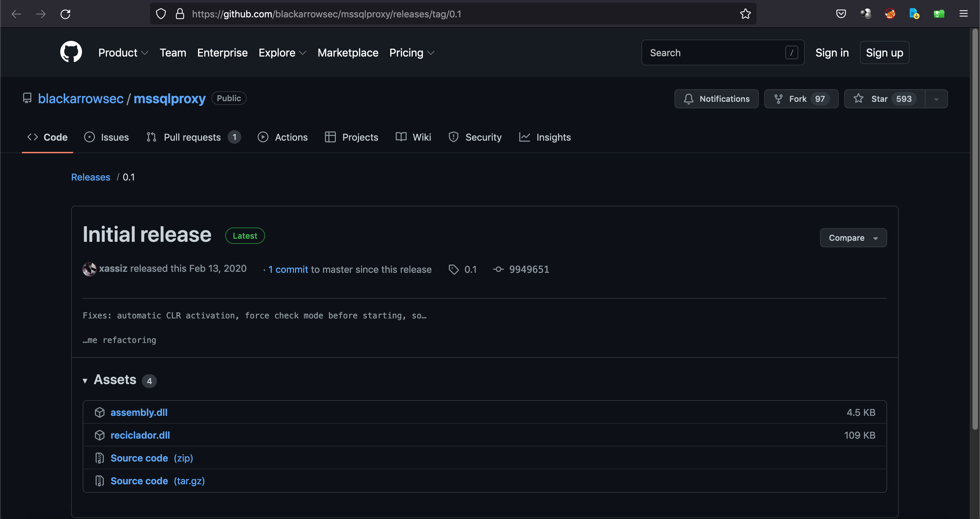Bookmark this page with the star icon
The image size is (980, 519).
click(745, 14)
